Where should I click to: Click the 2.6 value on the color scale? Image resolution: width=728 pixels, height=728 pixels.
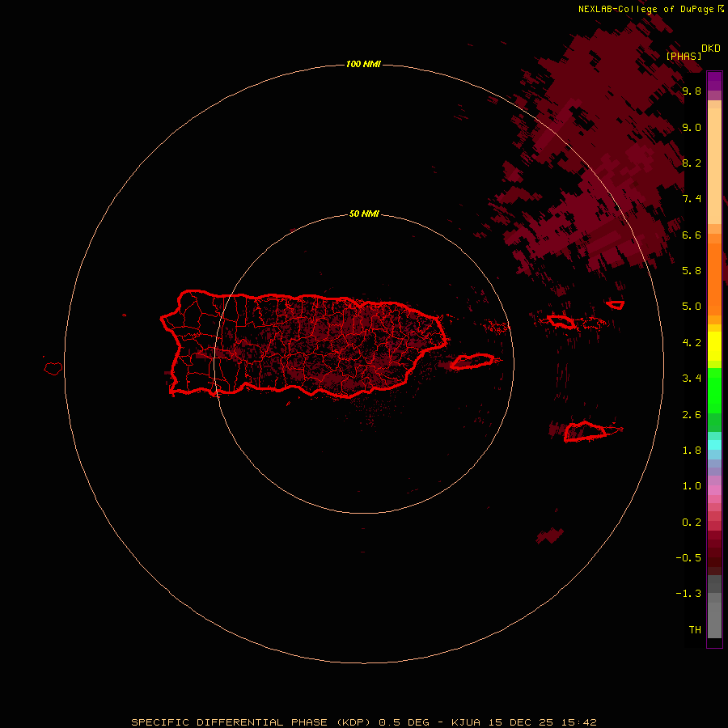pos(692,414)
